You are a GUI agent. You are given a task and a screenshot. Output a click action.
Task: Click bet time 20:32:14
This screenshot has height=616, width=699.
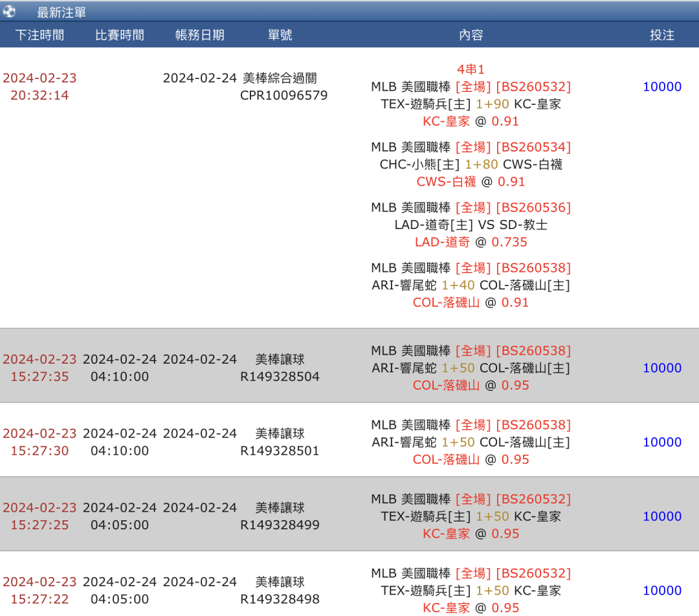pyautogui.click(x=39, y=95)
